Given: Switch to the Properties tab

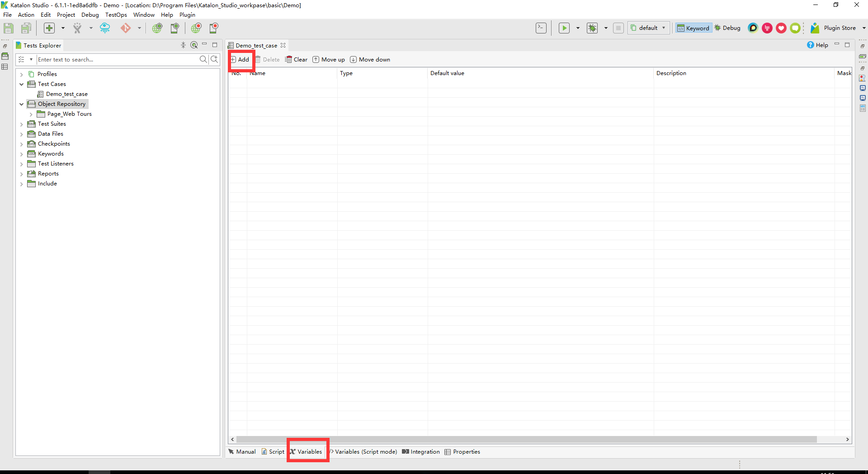Looking at the screenshot, I should [462, 452].
